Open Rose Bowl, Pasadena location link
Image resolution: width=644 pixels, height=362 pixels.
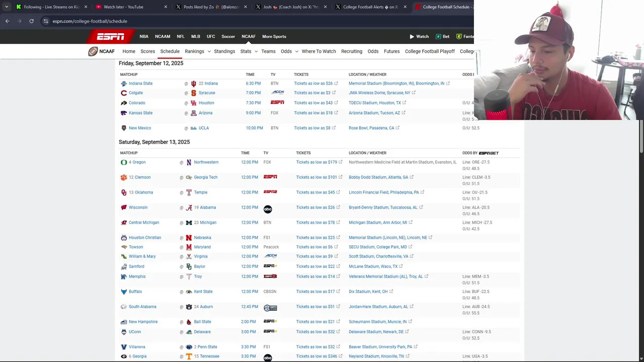371,128
